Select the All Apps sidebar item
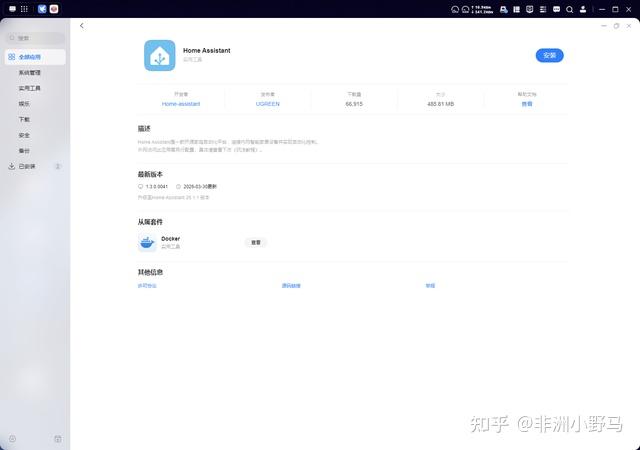640x450 pixels. (x=35, y=57)
